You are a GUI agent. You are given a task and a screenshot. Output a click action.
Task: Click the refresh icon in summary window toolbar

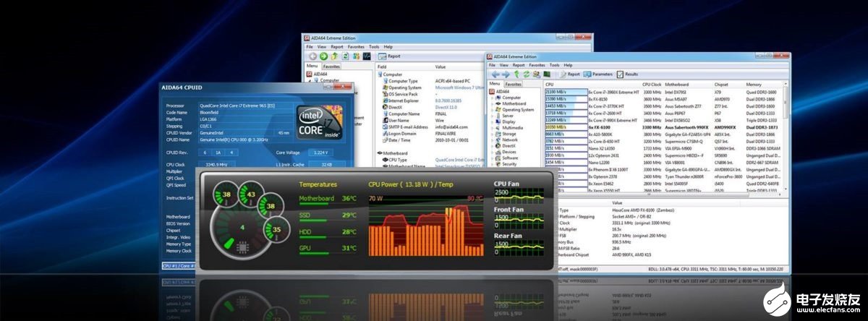[x=346, y=56]
